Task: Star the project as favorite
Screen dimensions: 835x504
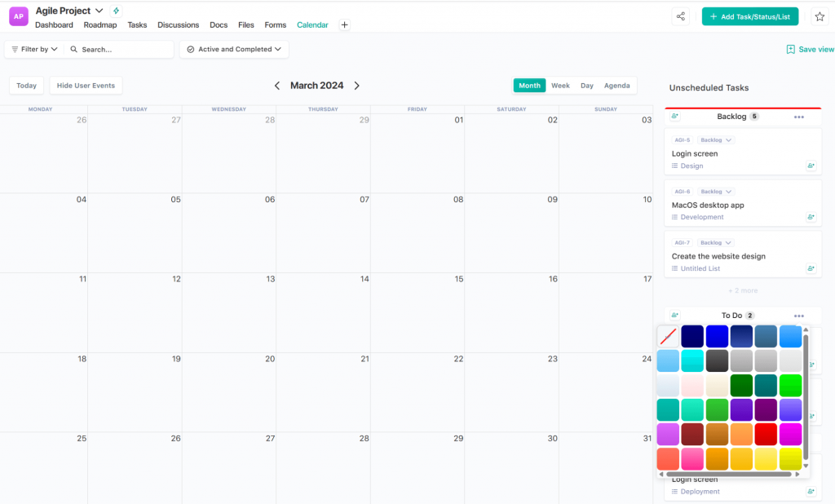Action: tap(820, 16)
